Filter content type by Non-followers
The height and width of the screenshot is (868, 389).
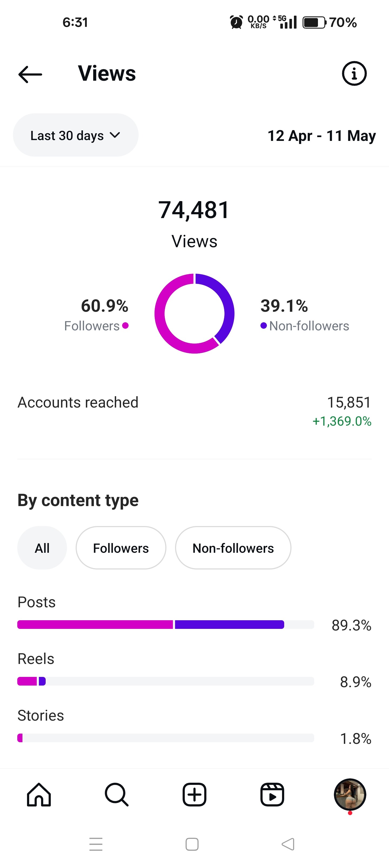(233, 548)
